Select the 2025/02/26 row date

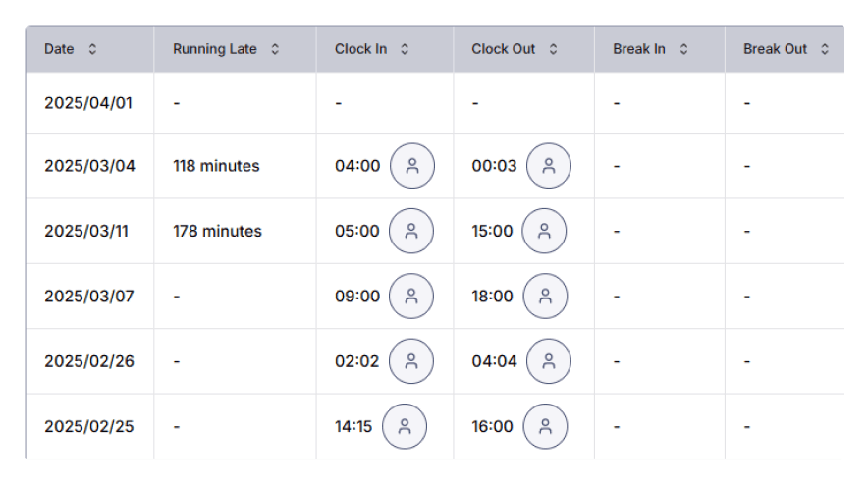[x=89, y=361]
